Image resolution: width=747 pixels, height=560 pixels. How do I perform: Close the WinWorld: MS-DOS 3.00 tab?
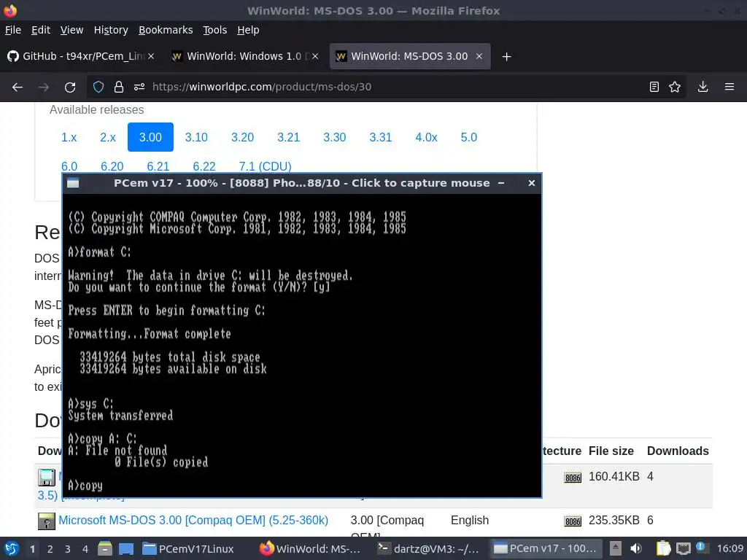pyautogui.click(x=479, y=56)
